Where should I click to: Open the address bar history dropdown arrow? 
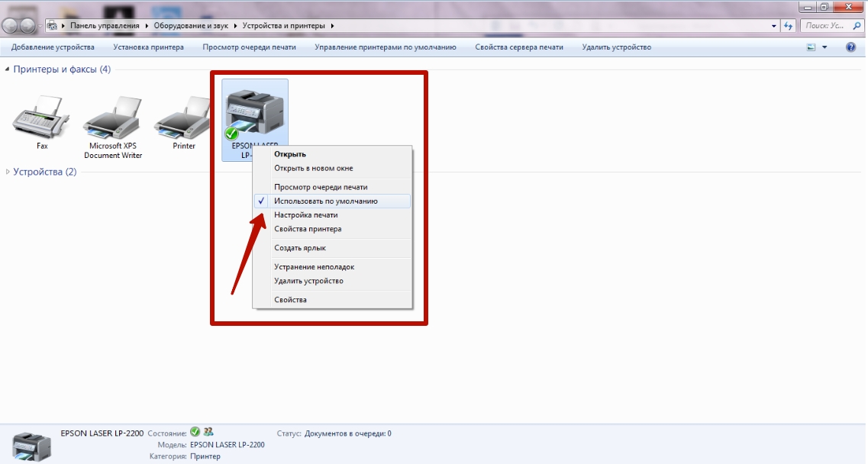pos(775,25)
